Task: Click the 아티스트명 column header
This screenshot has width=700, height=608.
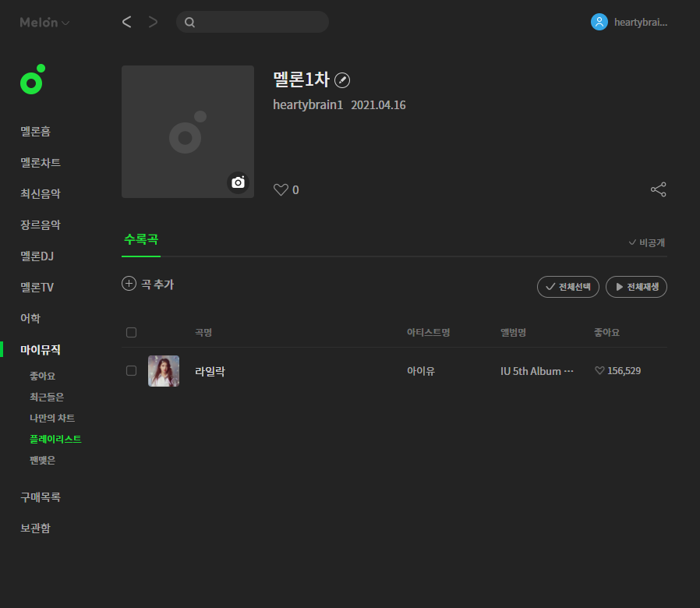Action: click(429, 333)
